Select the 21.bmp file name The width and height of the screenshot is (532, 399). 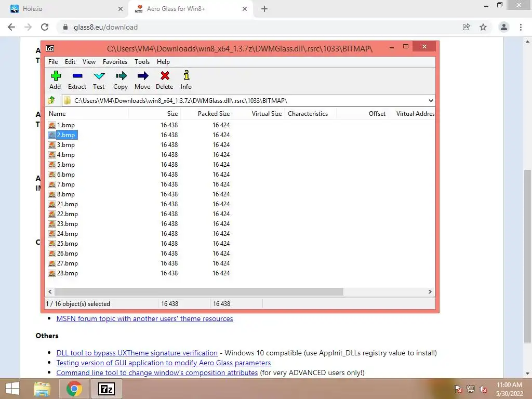[67, 204]
